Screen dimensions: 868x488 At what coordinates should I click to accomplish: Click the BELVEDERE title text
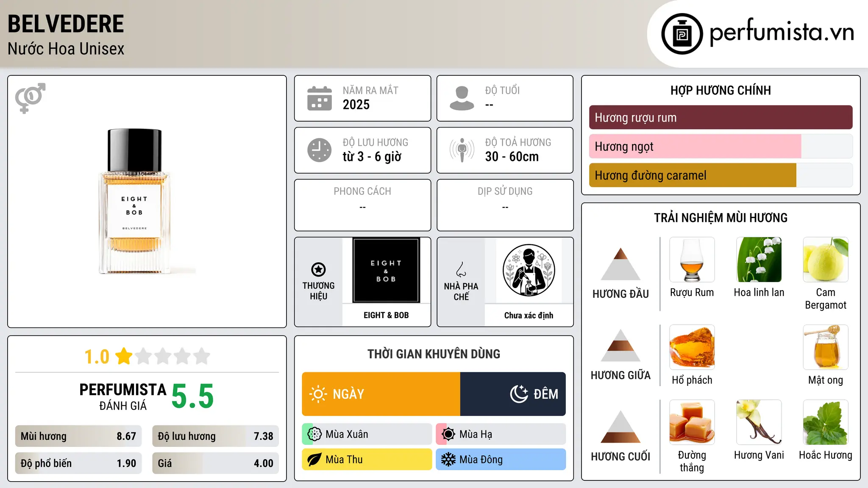click(x=66, y=24)
